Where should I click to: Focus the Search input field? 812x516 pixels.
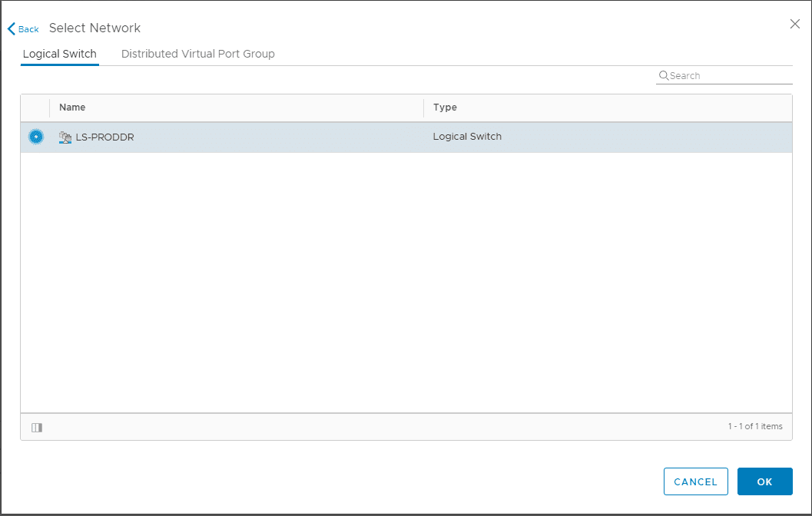[730, 76]
